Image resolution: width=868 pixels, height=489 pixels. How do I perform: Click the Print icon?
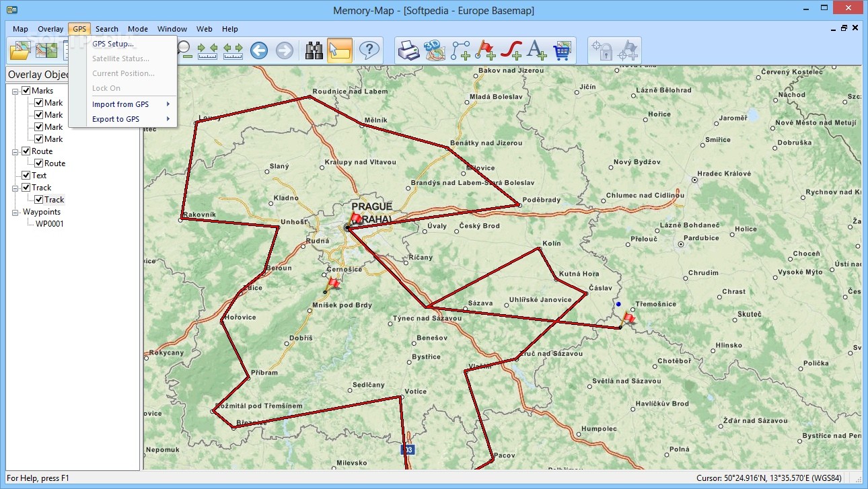click(408, 50)
